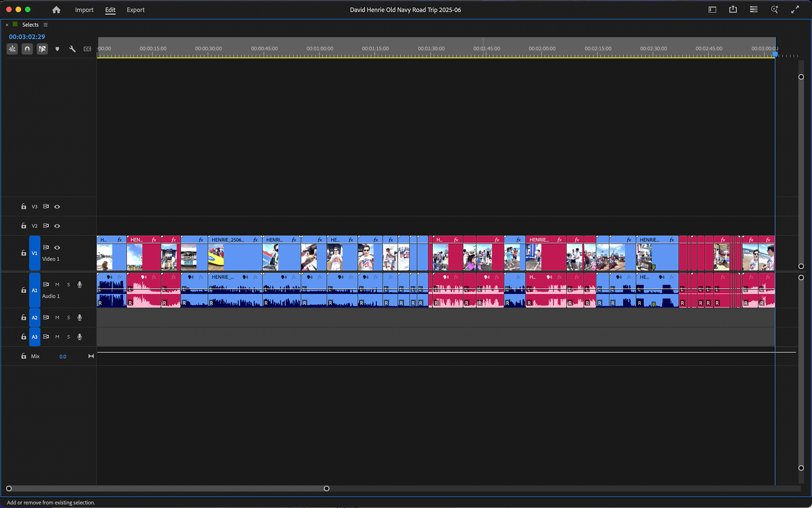
Task: Add a marker using the marker icon
Action: pyautogui.click(x=57, y=49)
